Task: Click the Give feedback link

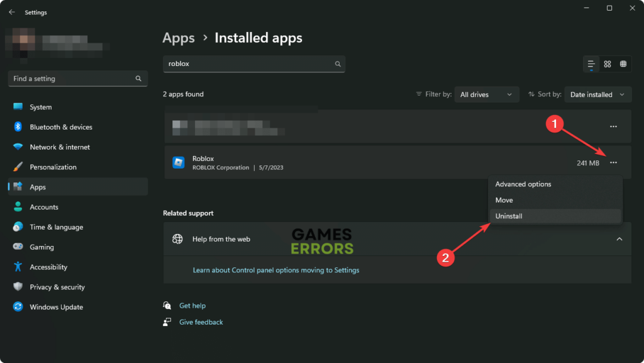Action: click(x=201, y=322)
